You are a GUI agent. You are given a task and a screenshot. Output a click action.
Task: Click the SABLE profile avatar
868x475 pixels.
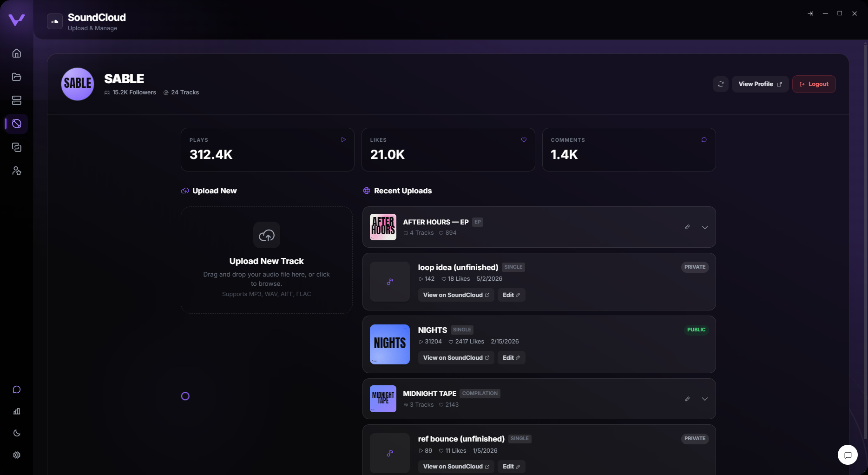click(78, 84)
